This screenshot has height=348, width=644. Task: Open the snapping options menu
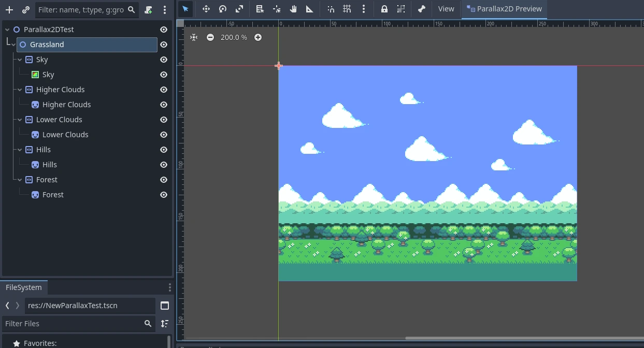(x=364, y=9)
